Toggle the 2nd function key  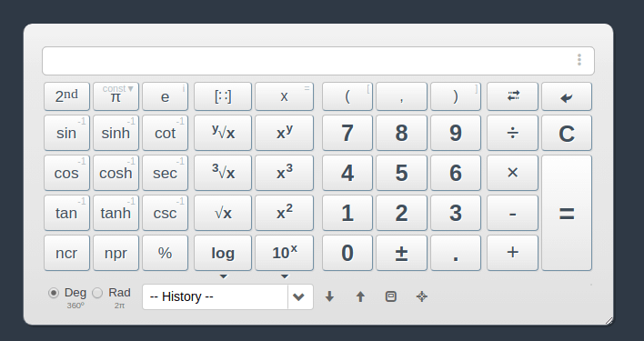point(66,96)
